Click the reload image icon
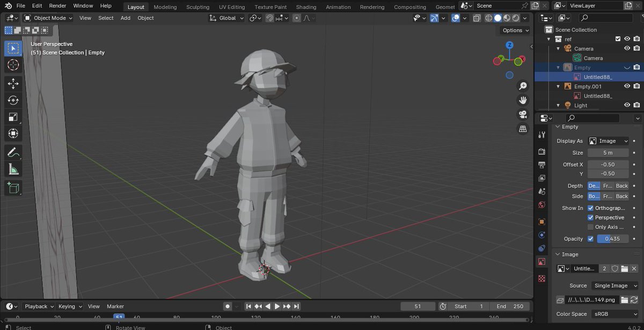 [x=634, y=300]
